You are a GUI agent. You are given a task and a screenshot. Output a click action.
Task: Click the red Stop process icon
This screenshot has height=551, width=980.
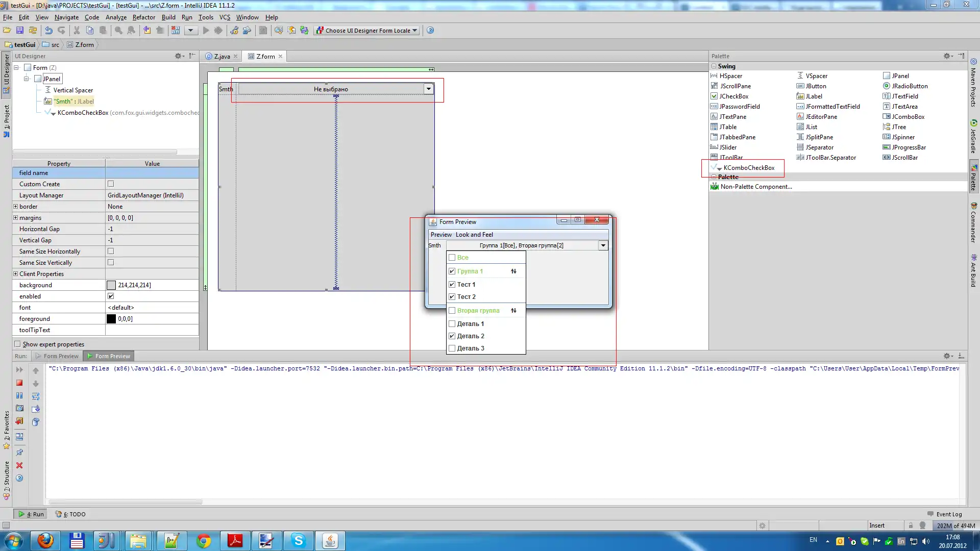point(19,383)
